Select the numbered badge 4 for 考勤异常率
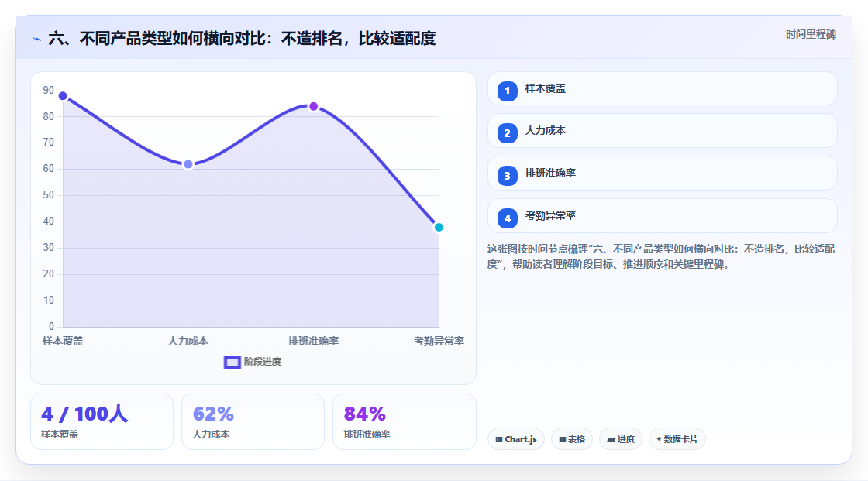The width and height of the screenshot is (868, 481). 507,218
